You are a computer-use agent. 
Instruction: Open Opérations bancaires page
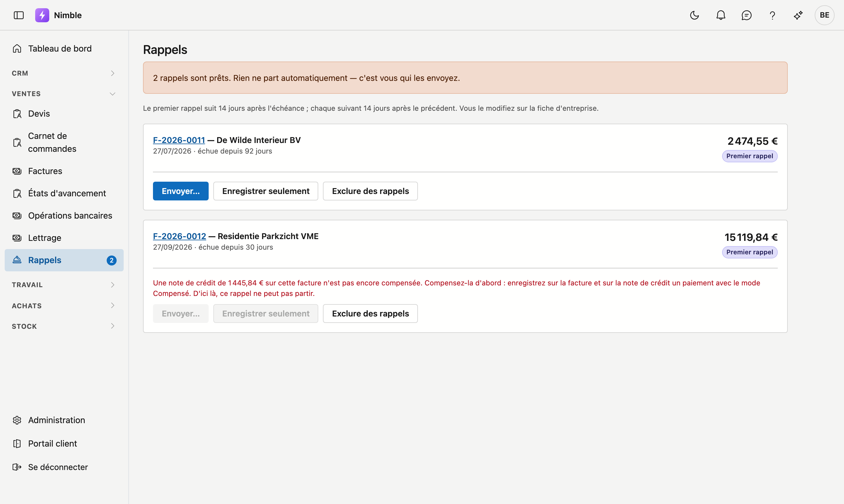click(x=64, y=216)
